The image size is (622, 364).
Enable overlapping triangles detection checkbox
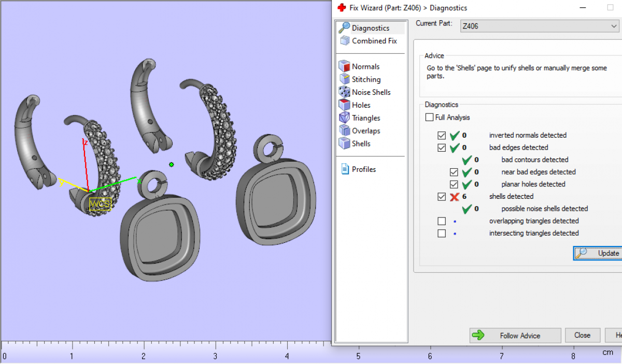(x=442, y=221)
